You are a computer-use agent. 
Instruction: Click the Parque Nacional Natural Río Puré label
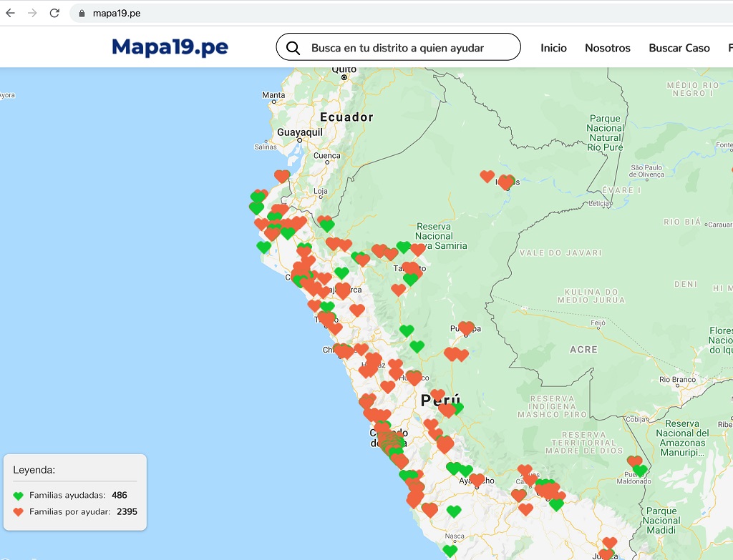[x=605, y=132]
